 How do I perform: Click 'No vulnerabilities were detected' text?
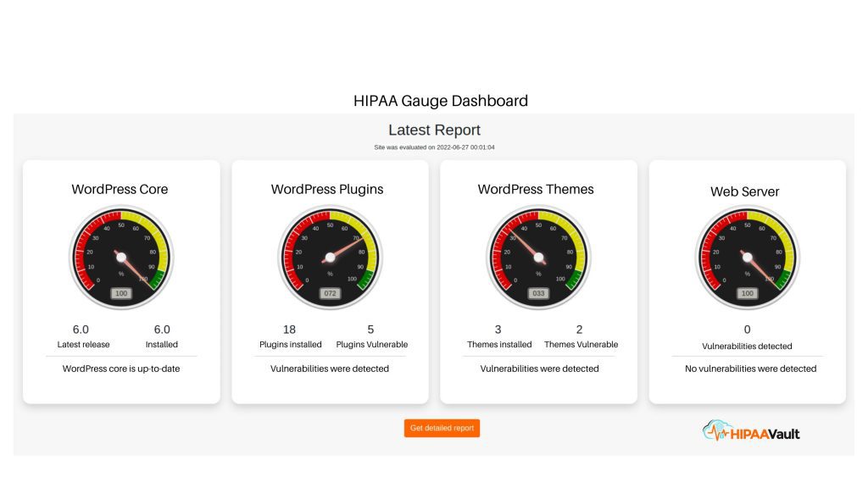[x=751, y=369]
